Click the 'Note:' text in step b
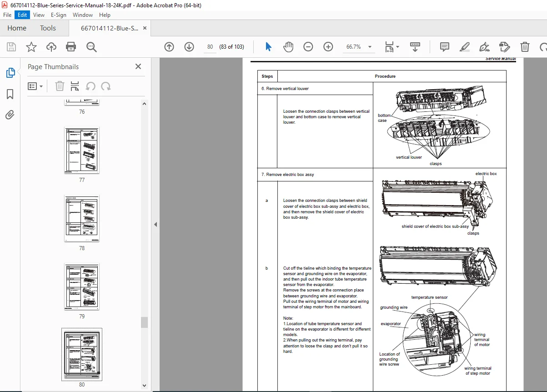The width and height of the screenshot is (547, 392). click(288, 318)
